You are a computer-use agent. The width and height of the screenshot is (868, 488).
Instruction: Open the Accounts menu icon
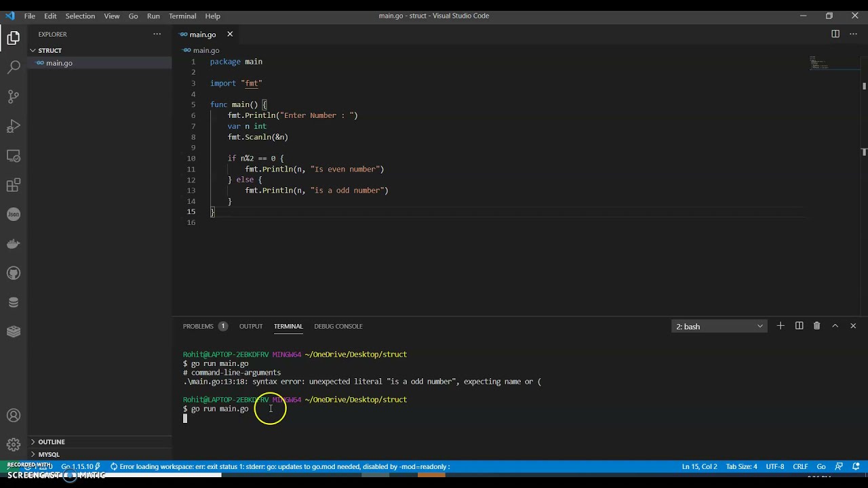(14, 415)
